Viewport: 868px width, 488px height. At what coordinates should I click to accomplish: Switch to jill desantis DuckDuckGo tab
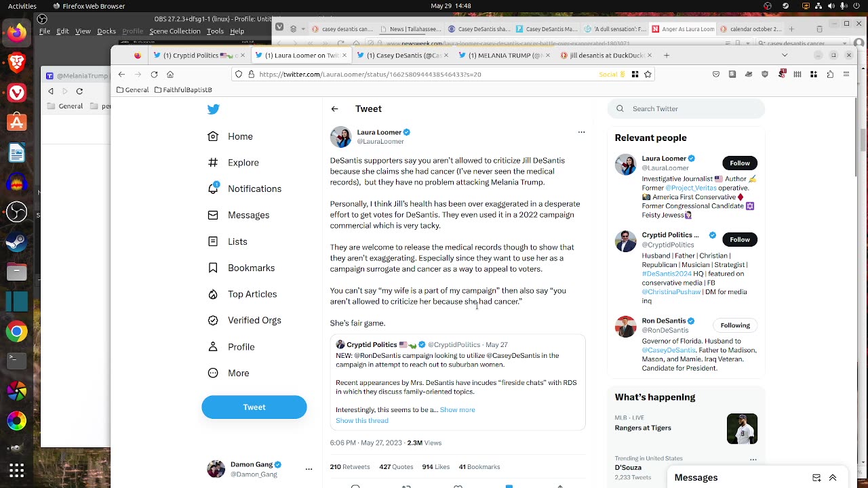click(606, 56)
